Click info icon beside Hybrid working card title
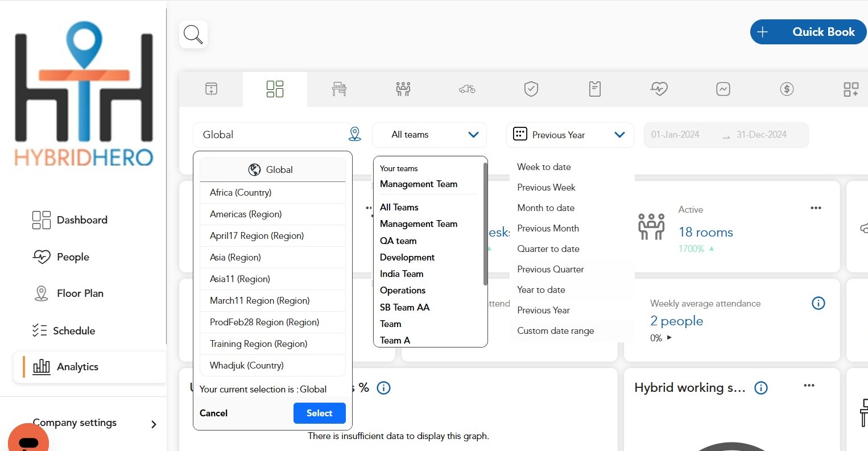The height and width of the screenshot is (451, 868). (x=761, y=388)
